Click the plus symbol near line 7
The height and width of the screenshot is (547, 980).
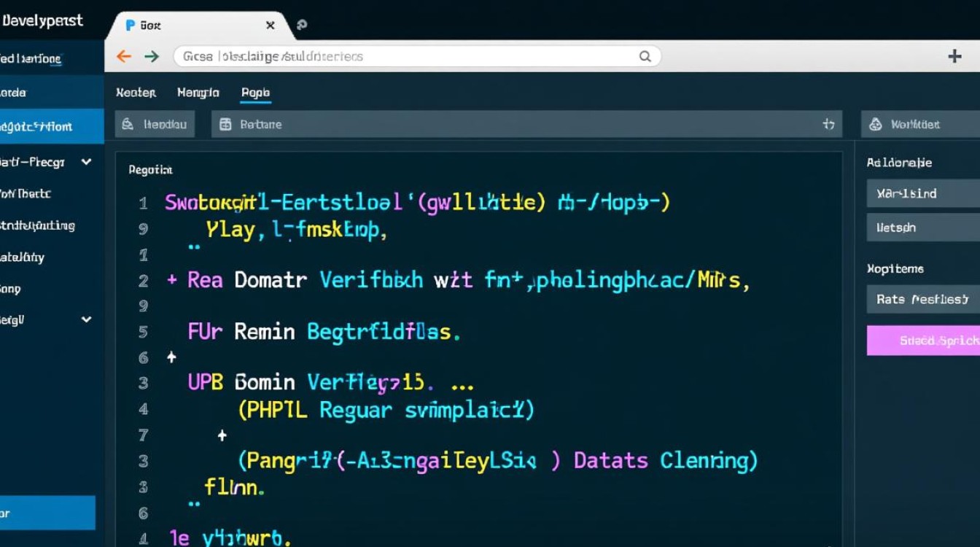pos(221,435)
